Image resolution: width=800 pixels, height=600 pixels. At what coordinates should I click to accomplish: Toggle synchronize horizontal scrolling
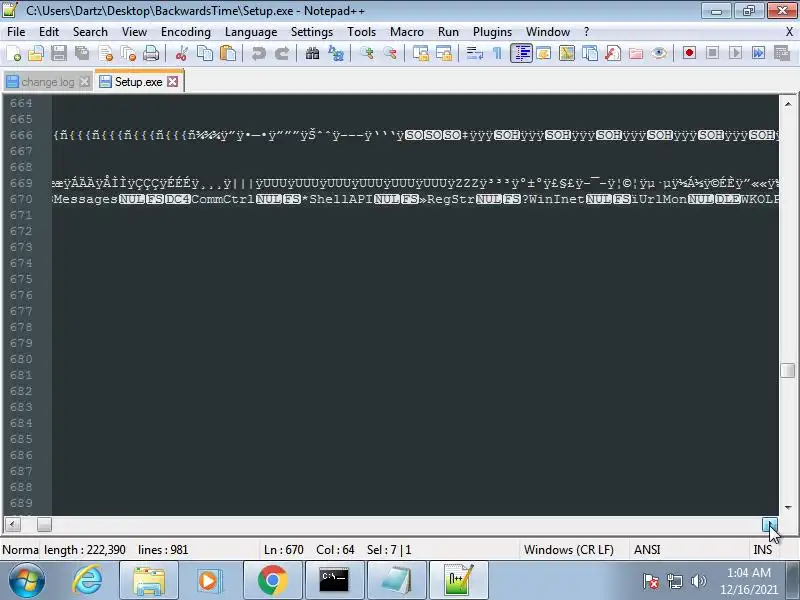pos(444,53)
